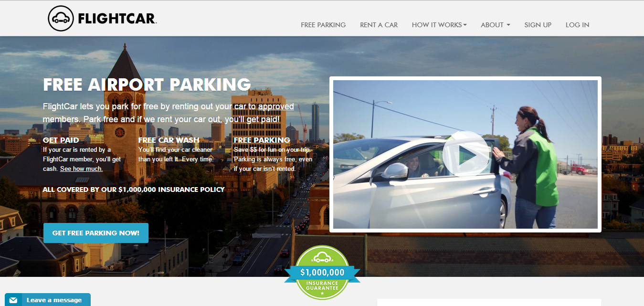Click the envelope icon in message widget
The width and height of the screenshot is (644, 306).
[x=14, y=300]
